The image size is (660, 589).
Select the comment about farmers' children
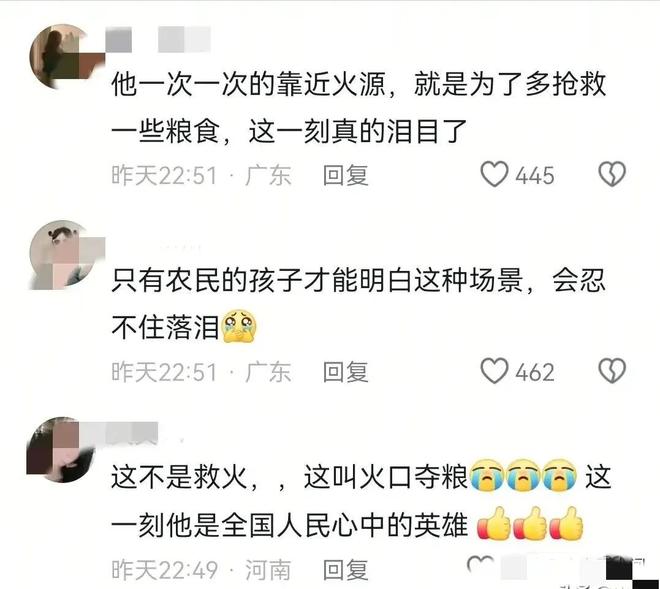point(359,304)
